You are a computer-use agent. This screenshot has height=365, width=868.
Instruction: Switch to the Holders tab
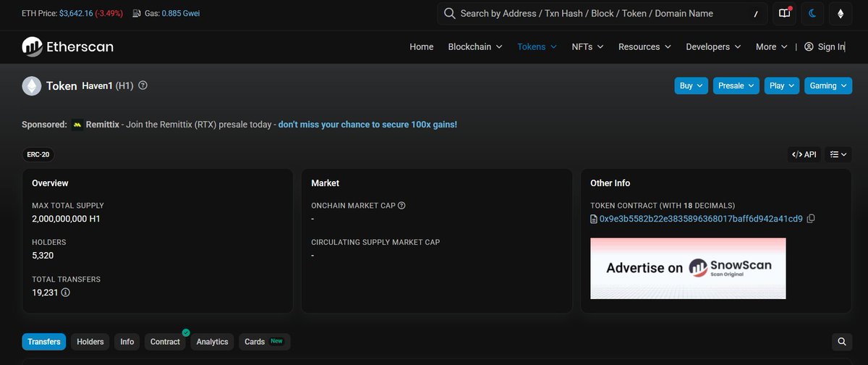pos(90,342)
